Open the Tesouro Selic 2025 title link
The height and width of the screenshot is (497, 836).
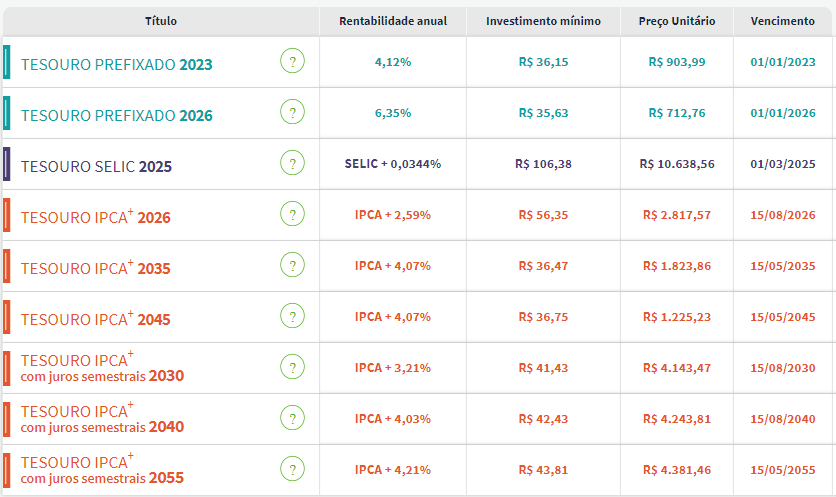[x=96, y=166]
